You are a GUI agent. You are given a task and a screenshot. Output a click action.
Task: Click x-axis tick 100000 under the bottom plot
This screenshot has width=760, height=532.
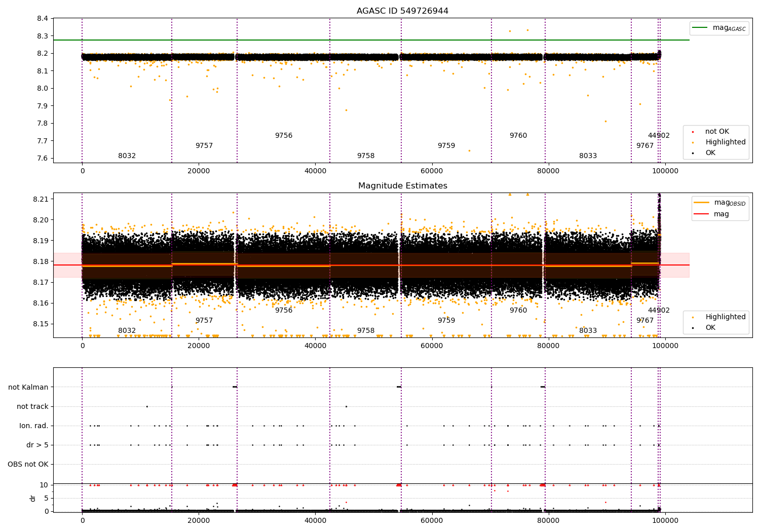click(665, 520)
